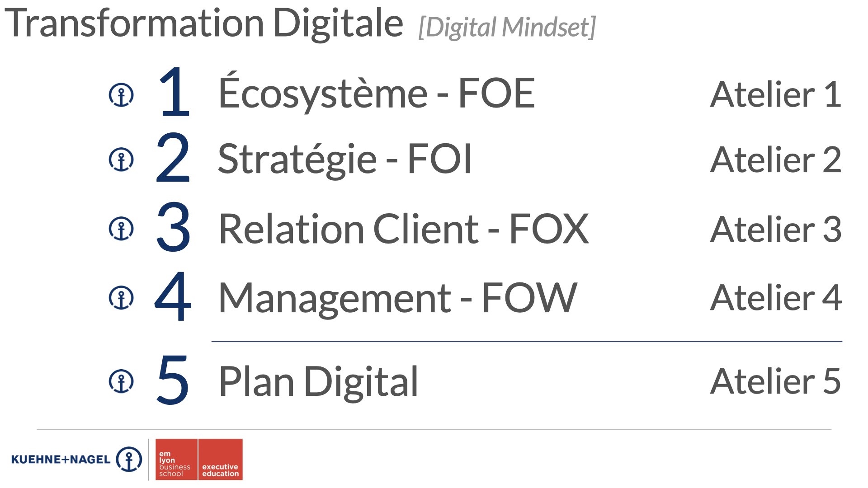Select the Écosystème - FOE heading
Viewport: 868px width, 488px height.
[376, 93]
